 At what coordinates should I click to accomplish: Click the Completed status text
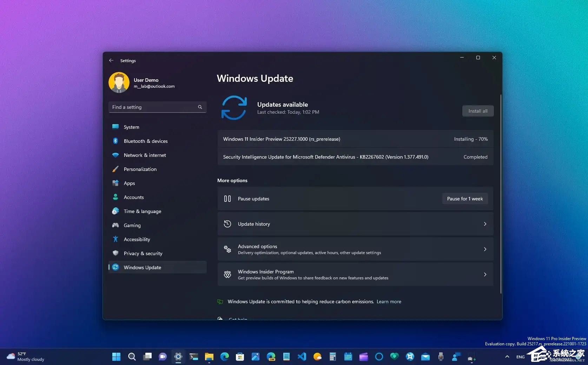(475, 157)
